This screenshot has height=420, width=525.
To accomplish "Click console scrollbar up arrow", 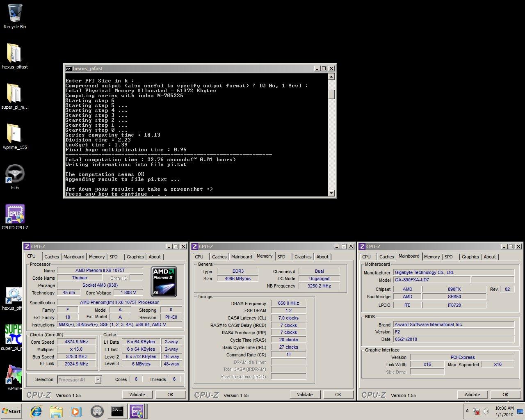I will (331, 77).
